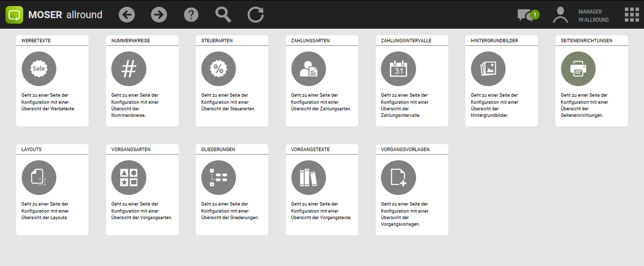Open Vorgangsarten shapes icon

pos(129,178)
